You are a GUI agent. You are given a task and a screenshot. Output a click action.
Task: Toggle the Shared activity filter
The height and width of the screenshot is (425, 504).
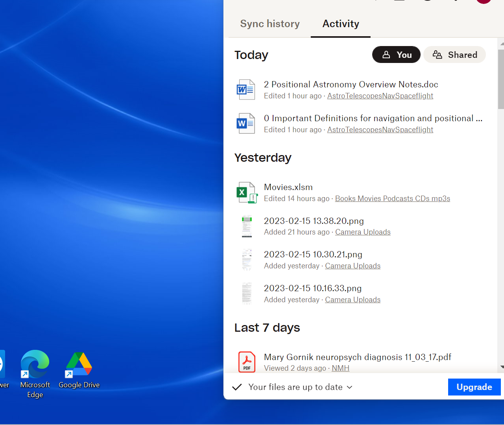coord(454,55)
